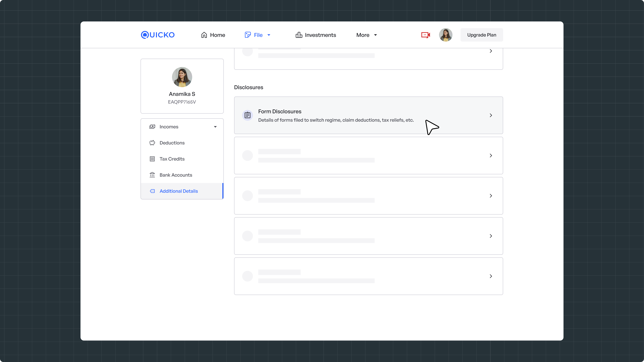644x362 pixels.
Task: Expand the File dropdown arrow
Action: 269,35
